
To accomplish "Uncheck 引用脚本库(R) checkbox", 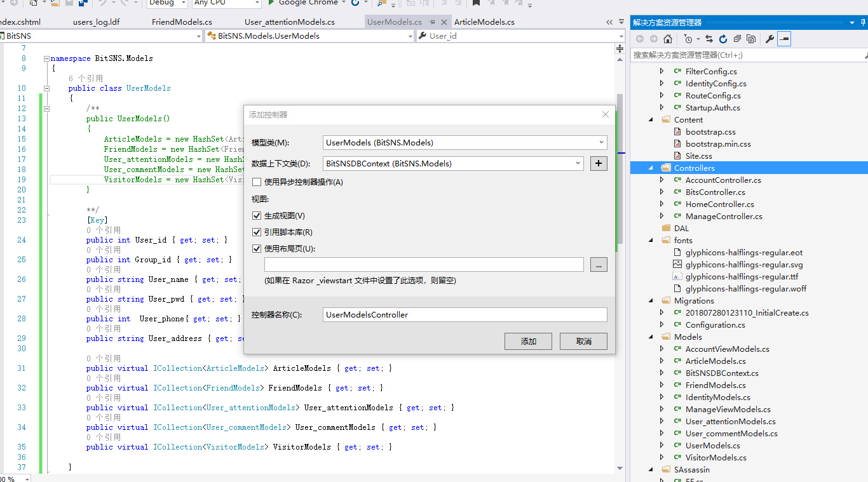I will (x=257, y=232).
